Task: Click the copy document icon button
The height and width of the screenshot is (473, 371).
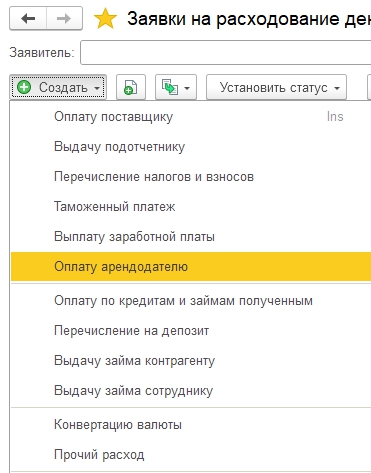Action: [x=131, y=87]
